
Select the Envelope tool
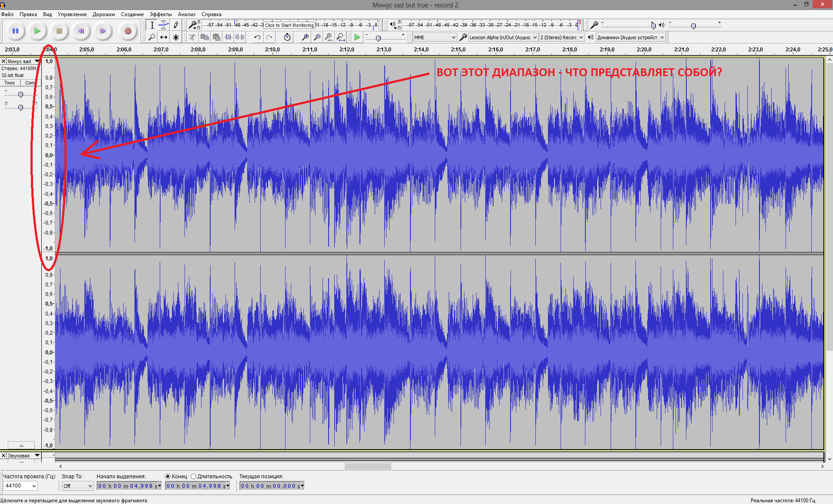pyautogui.click(x=164, y=25)
